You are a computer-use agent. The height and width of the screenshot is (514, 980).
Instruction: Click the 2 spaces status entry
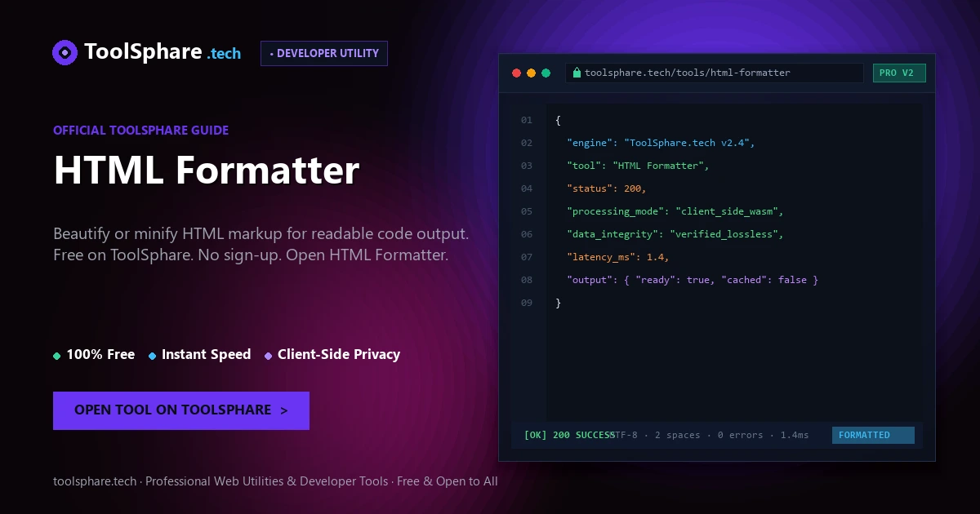(677, 435)
